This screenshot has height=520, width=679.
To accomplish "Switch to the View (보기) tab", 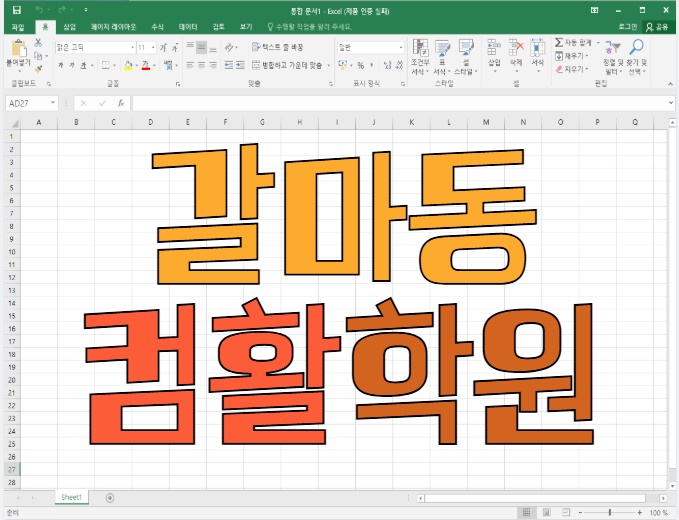I will 246,27.
